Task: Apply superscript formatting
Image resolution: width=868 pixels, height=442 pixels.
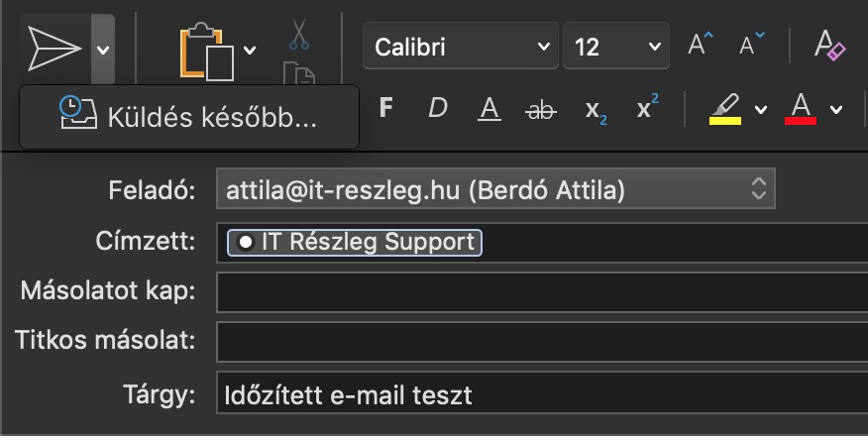Action: (x=647, y=109)
